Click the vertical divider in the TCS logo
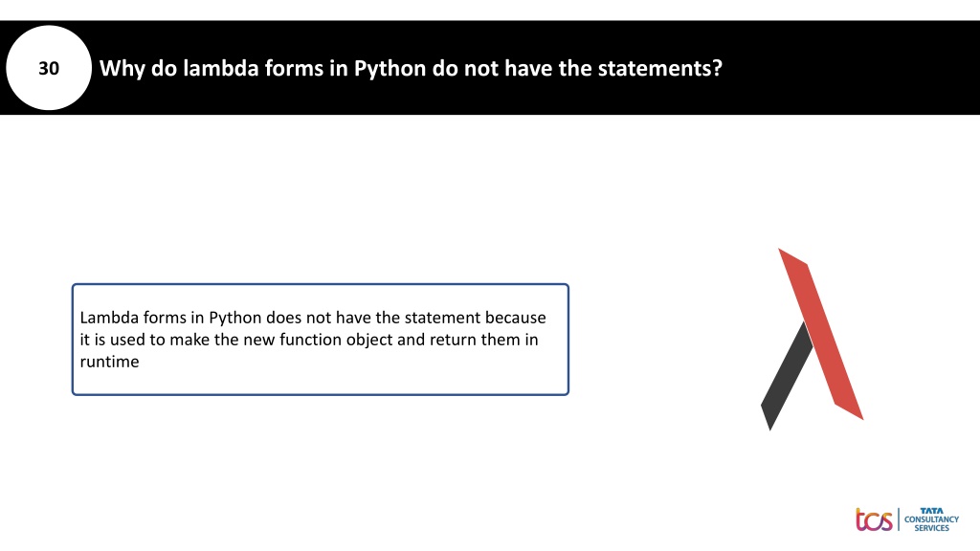Image resolution: width=980 pixels, height=551 pixels. [899, 519]
